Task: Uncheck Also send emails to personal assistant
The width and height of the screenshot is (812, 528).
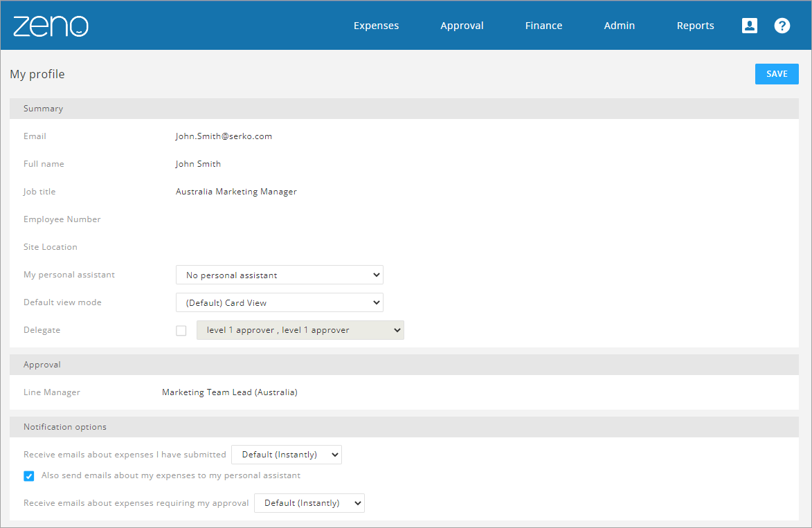Action: click(x=29, y=475)
